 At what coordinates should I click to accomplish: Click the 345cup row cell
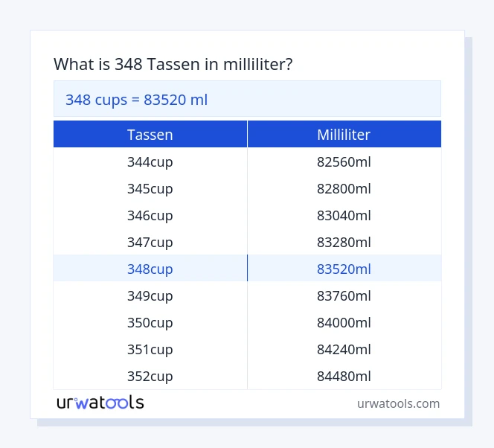tap(150, 188)
